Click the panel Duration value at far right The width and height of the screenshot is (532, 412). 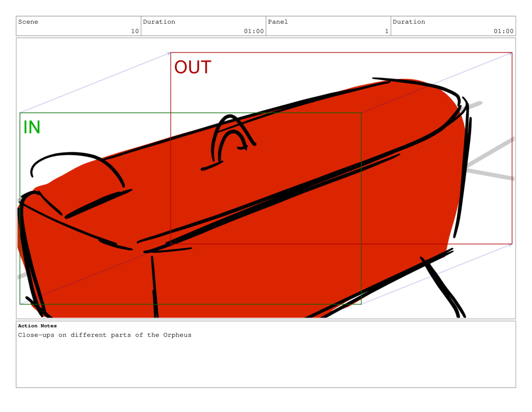point(503,31)
